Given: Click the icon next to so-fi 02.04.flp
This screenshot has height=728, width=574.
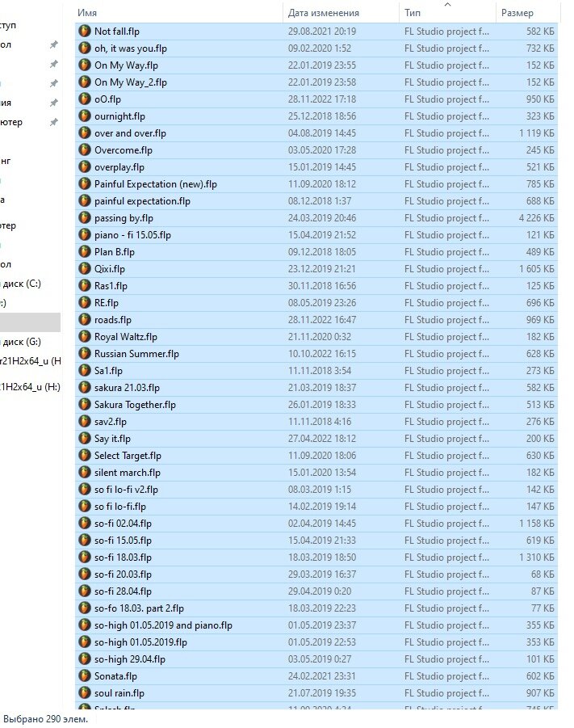Looking at the screenshot, I should coord(85,524).
